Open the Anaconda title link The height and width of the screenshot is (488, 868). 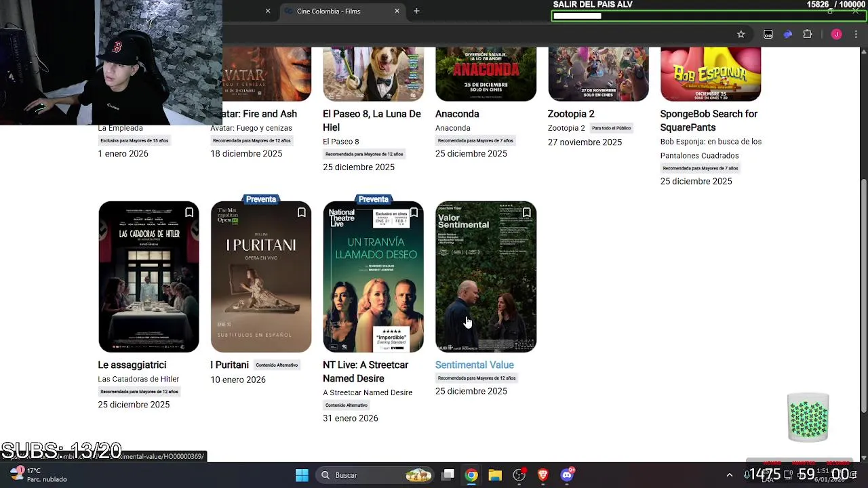point(457,114)
